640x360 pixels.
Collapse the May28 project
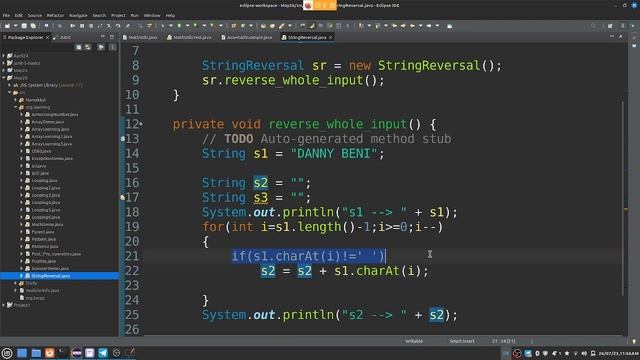tap(4, 78)
